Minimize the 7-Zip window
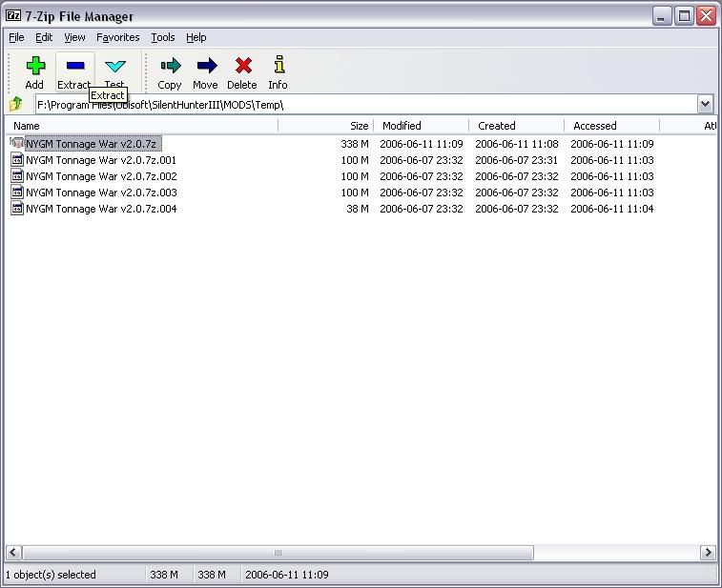The width and height of the screenshot is (722, 588). click(x=662, y=16)
